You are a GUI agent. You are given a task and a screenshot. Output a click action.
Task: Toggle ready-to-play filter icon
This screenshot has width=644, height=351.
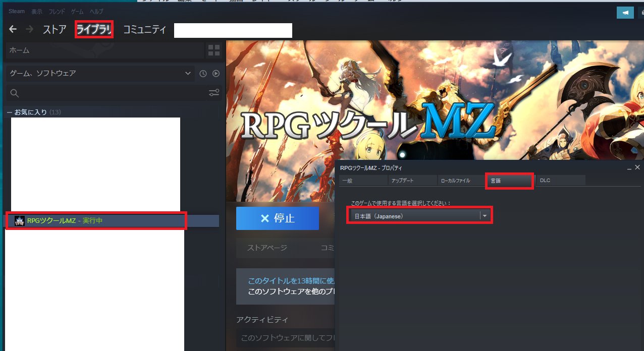click(x=216, y=74)
